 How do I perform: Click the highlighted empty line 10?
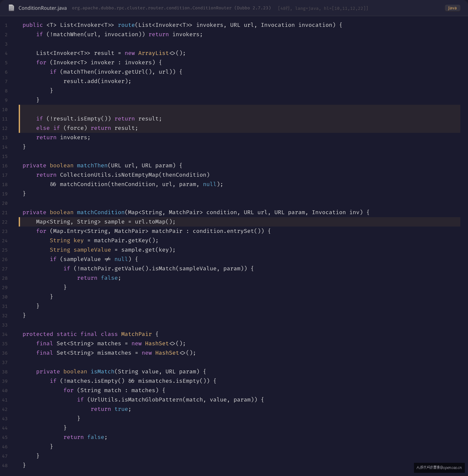239,109
